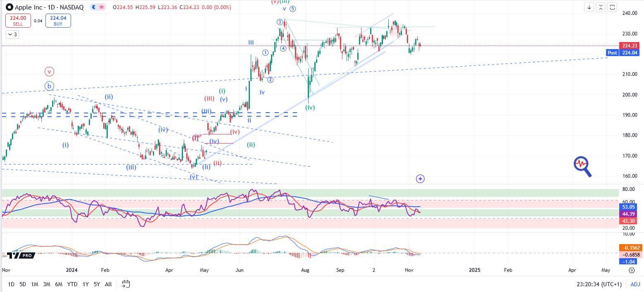The width and height of the screenshot is (644, 292).
Task: Select the 6M time range
Action: 59,284
